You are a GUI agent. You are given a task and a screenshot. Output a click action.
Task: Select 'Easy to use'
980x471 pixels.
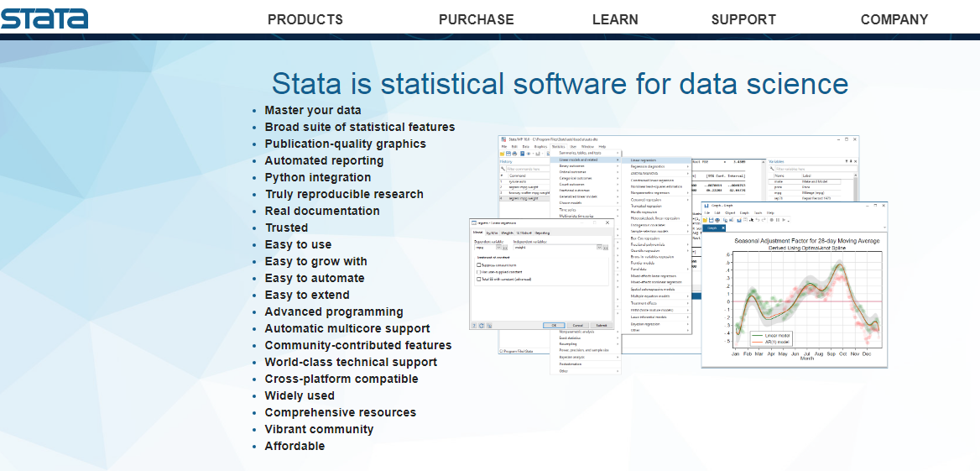[x=298, y=244]
